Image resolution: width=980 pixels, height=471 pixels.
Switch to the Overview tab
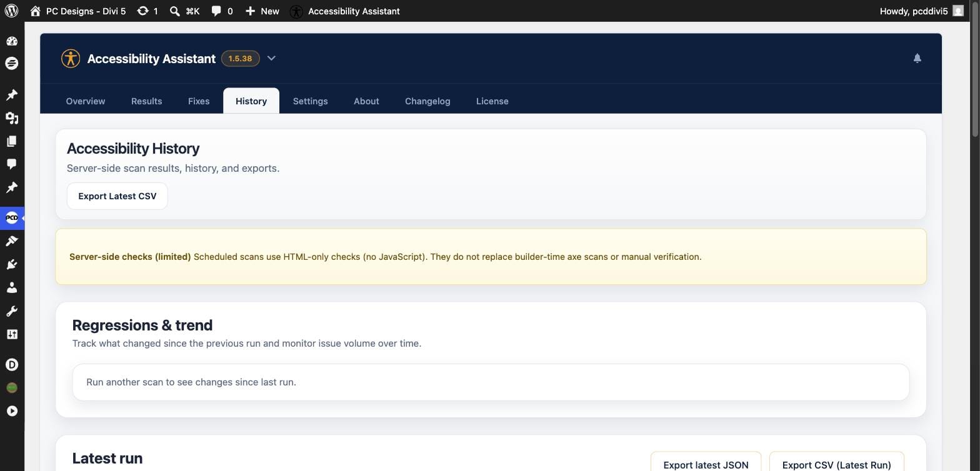click(86, 101)
